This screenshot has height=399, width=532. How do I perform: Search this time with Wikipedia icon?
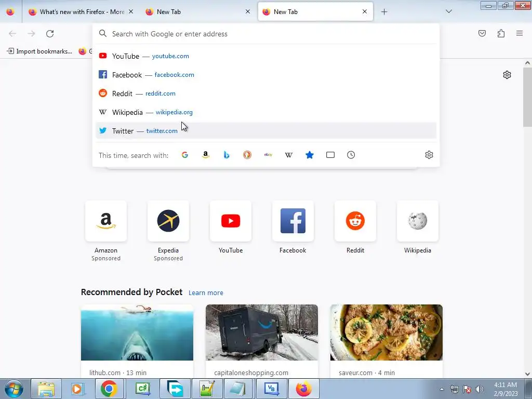(x=289, y=155)
